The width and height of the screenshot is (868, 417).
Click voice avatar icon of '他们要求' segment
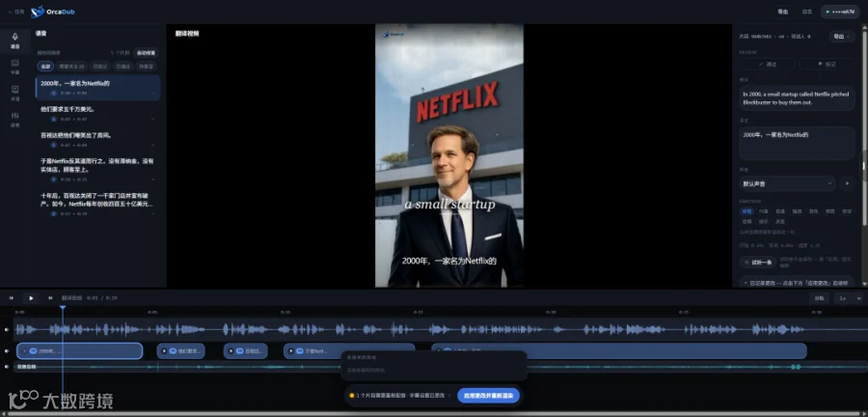pos(54,119)
